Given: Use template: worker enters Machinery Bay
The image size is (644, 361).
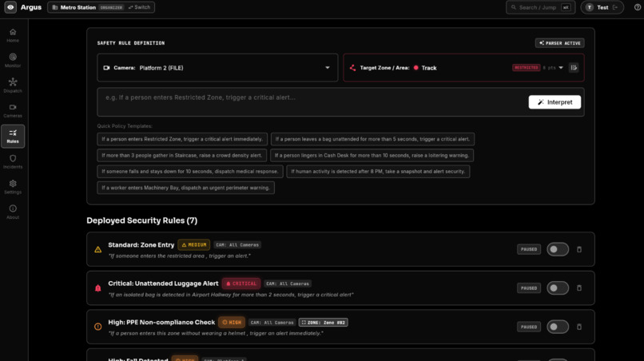Looking at the screenshot, I should tap(185, 188).
